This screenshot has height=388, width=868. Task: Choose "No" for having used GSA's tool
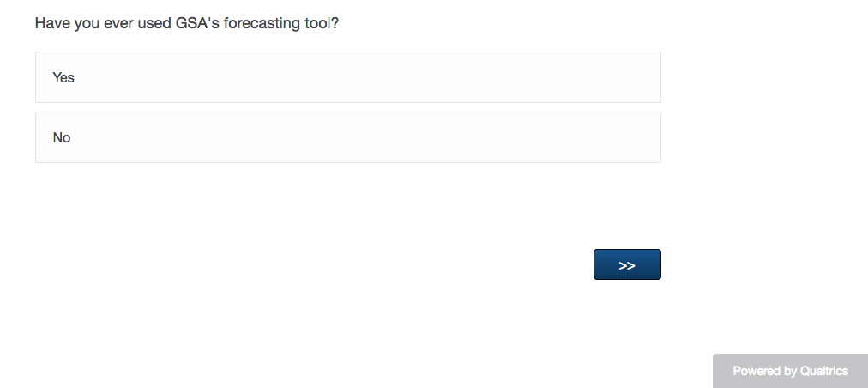point(347,137)
